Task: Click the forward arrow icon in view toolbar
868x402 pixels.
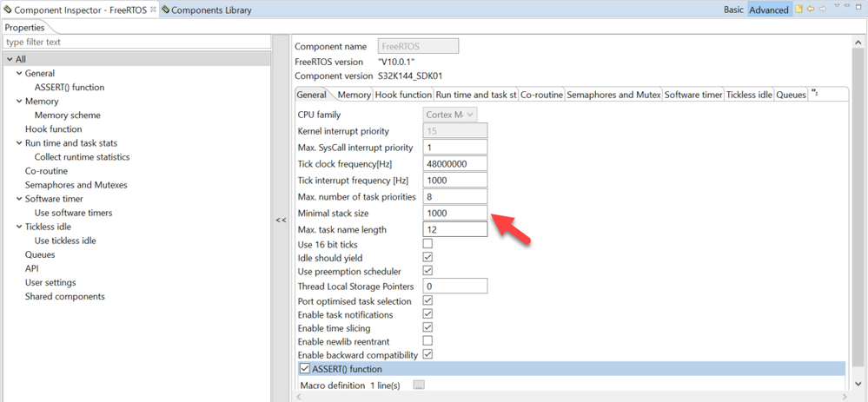Action: 823,10
